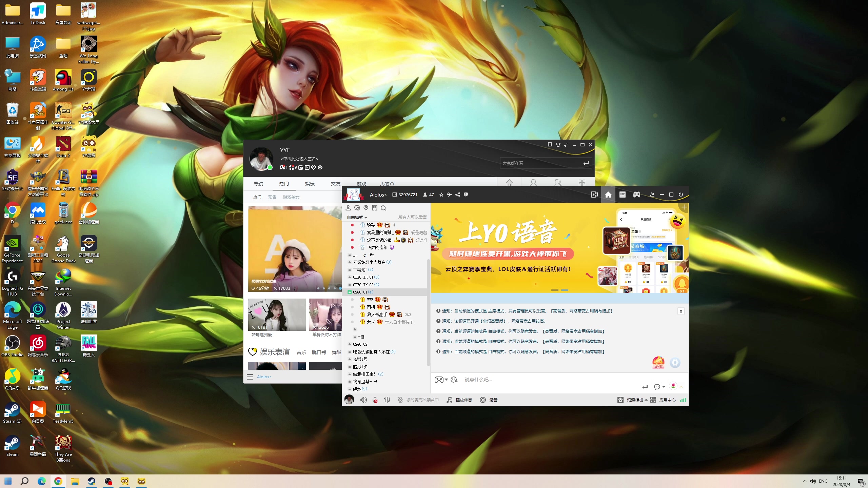Open the 自由模式 speaking mode dropdown
The height and width of the screenshot is (488, 868).
357,217
